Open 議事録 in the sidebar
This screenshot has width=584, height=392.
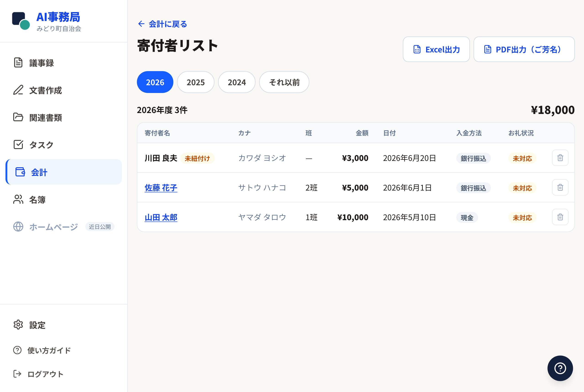[64, 63]
